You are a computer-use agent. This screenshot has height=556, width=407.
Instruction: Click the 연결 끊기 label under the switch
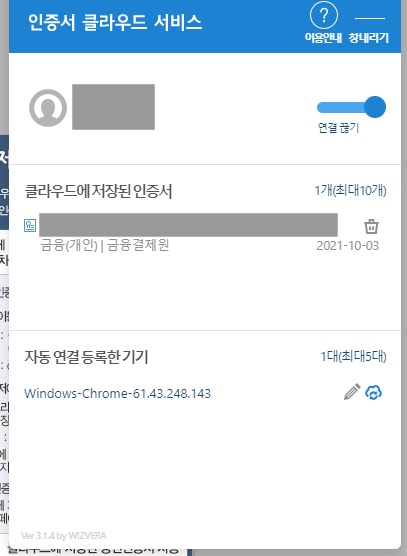click(339, 128)
